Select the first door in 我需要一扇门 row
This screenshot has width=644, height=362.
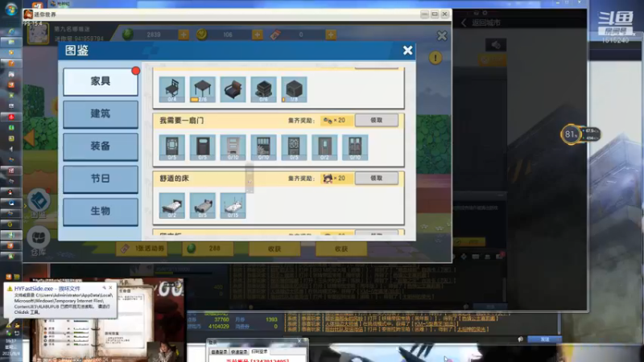171,147
